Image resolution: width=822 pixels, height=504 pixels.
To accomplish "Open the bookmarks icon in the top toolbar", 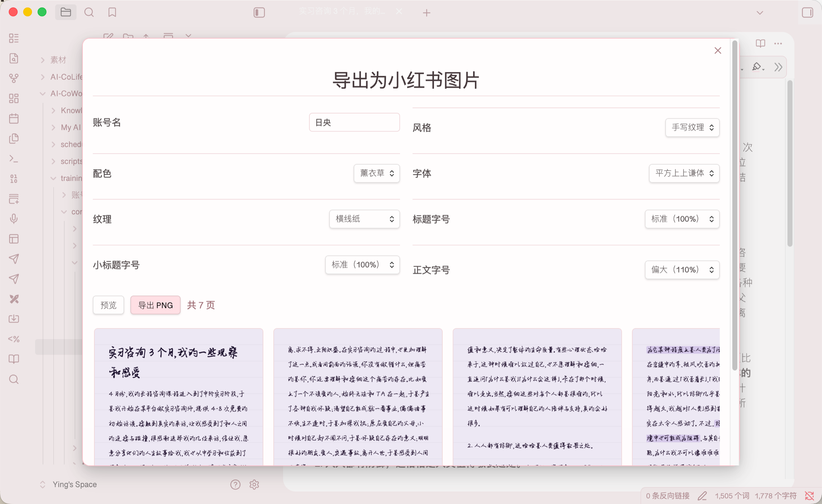I will pos(112,12).
